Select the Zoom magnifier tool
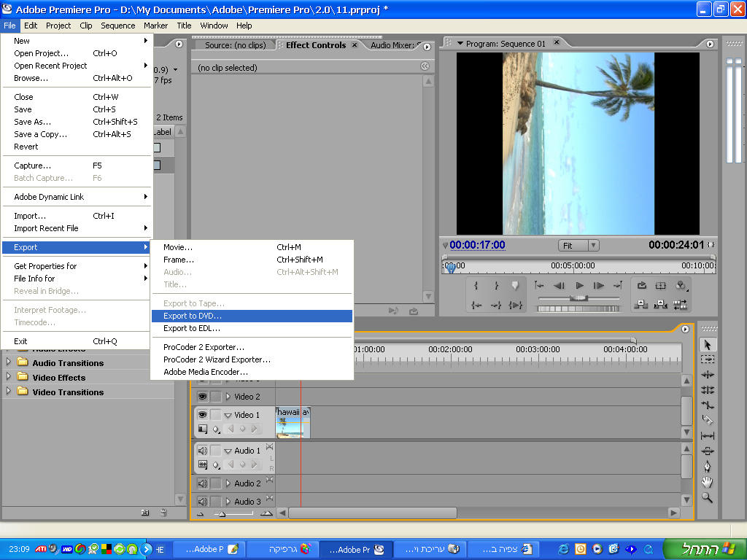Viewport: 747px width, 560px height. 707,497
